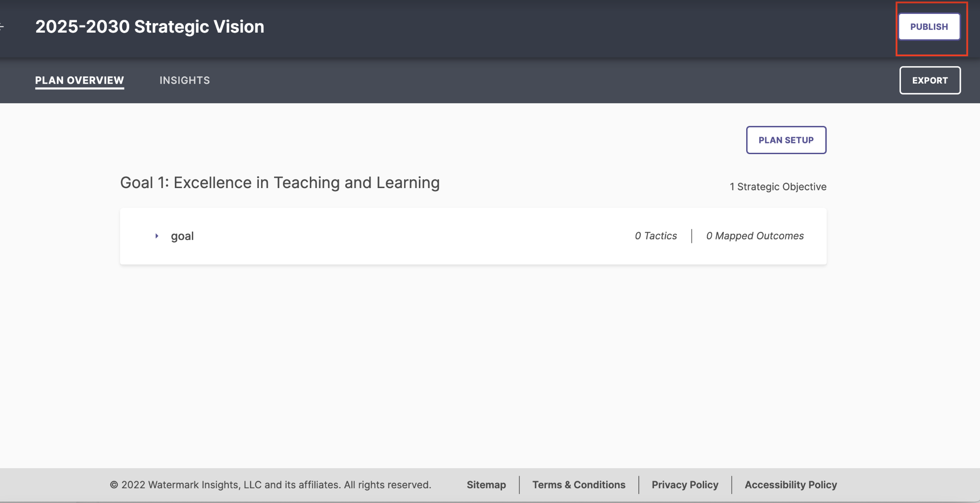Switch to the Insights tab
This screenshot has width=980, height=503.
pos(185,80)
